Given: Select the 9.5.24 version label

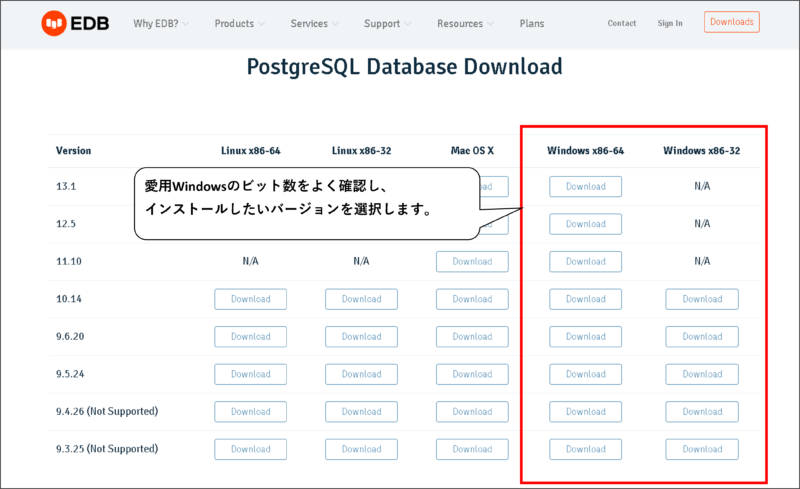Looking at the screenshot, I should (x=70, y=374).
